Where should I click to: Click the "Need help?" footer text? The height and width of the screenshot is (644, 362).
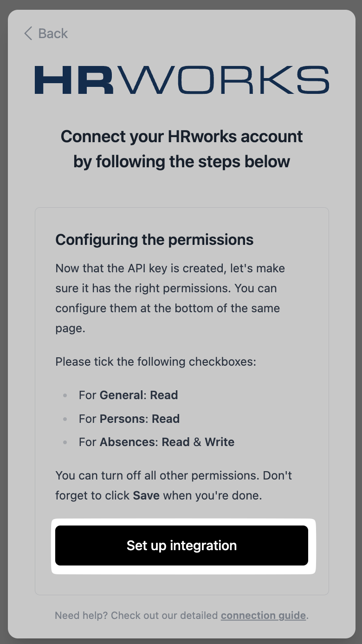[x=81, y=616]
